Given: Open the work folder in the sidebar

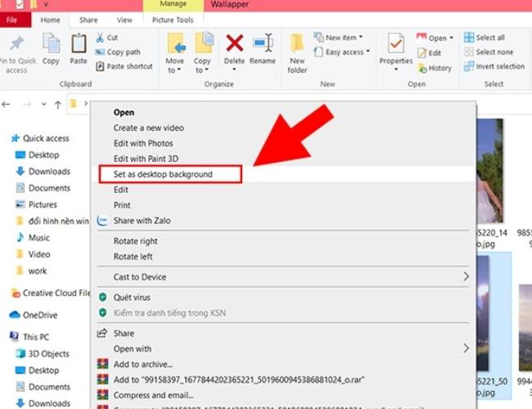Looking at the screenshot, I should [31, 271].
